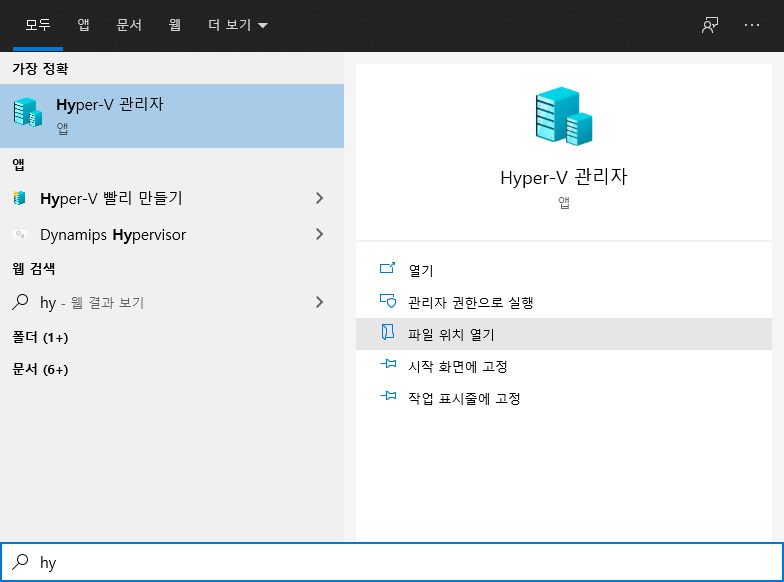Screen dimensions: 784x582
Task: Click large Hyper-V 관리자 preview icon
Action: [564, 116]
